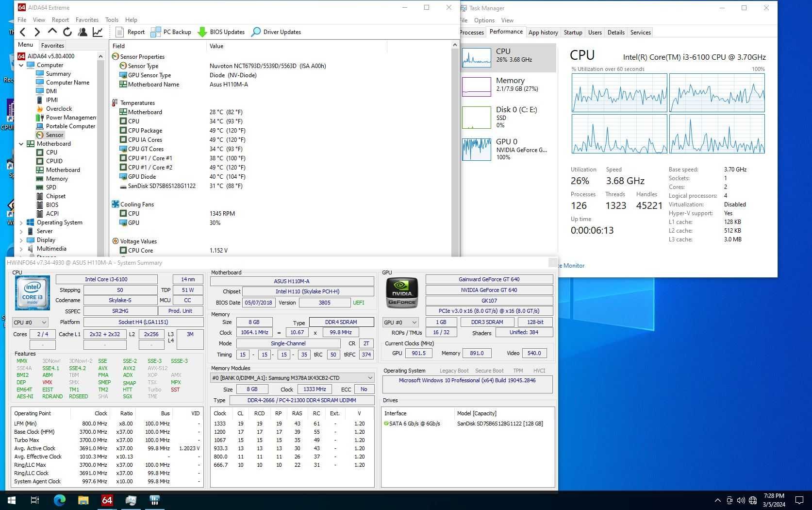This screenshot has height=510, width=812.
Task: Expand the Display tree node
Action: (21, 240)
